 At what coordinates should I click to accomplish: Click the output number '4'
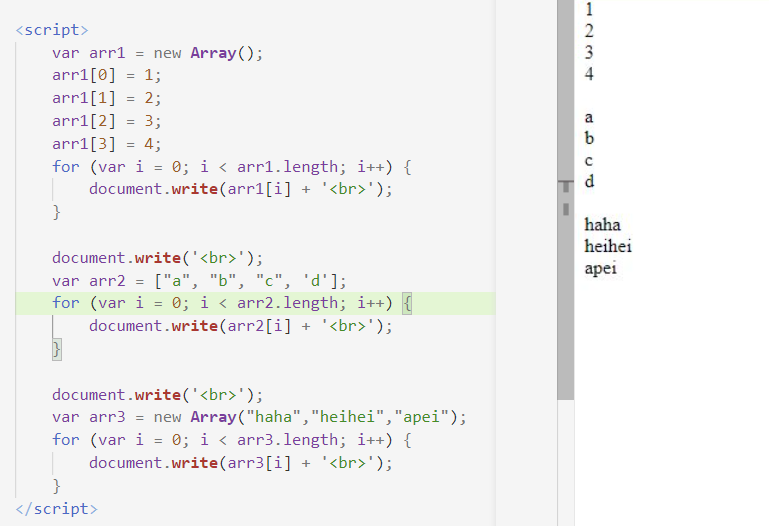[x=589, y=74]
